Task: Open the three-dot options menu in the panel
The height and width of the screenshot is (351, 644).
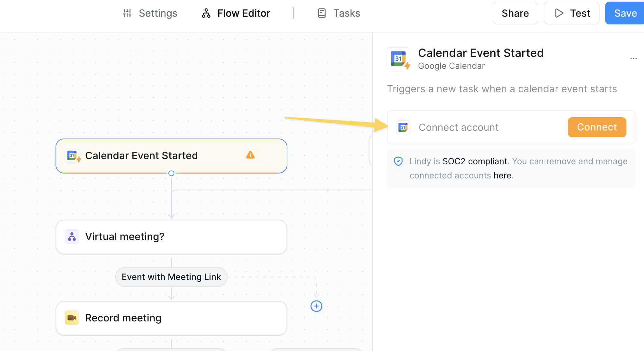Action: [x=633, y=59]
